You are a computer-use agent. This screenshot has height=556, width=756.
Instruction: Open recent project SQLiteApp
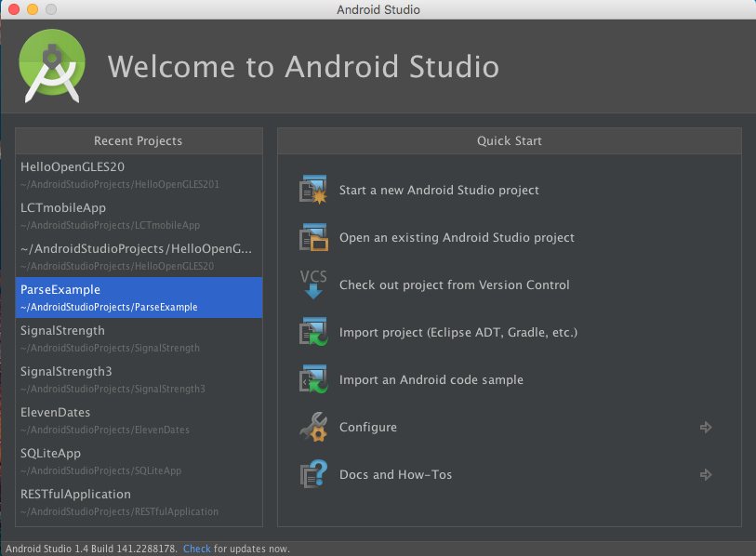click(x=139, y=461)
